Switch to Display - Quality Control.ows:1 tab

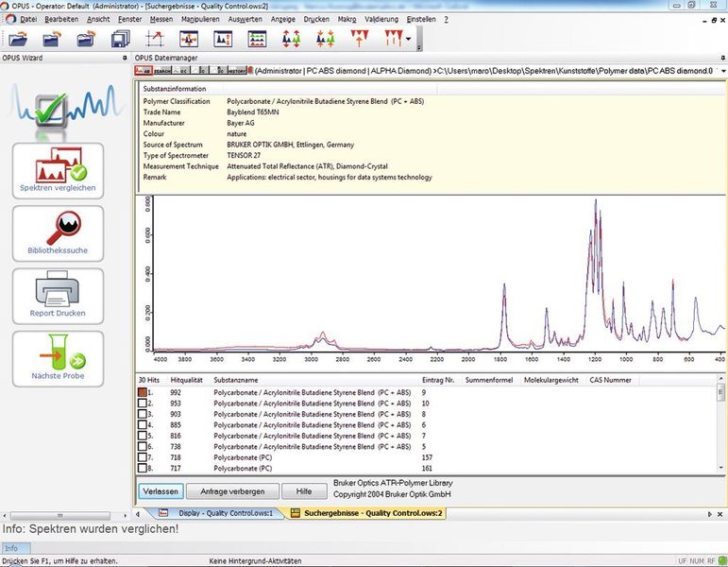pyautogui.click(x=219, y=513)
